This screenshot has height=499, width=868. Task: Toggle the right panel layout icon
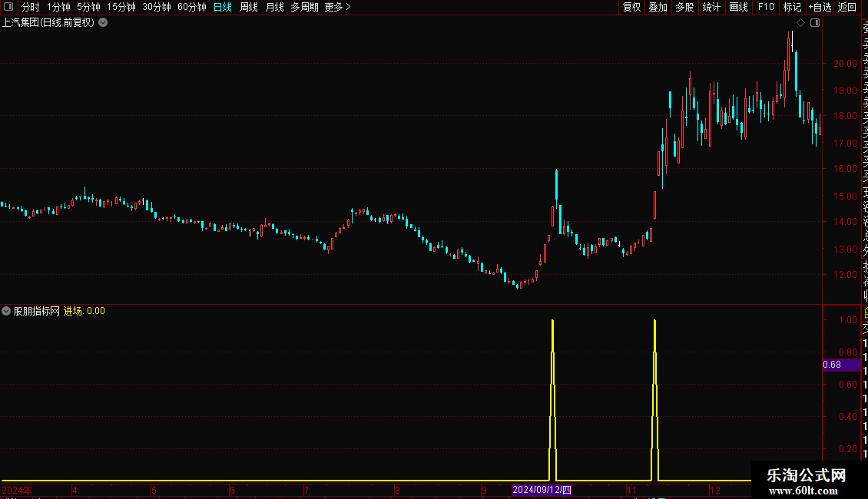click(x=815, y=23)
